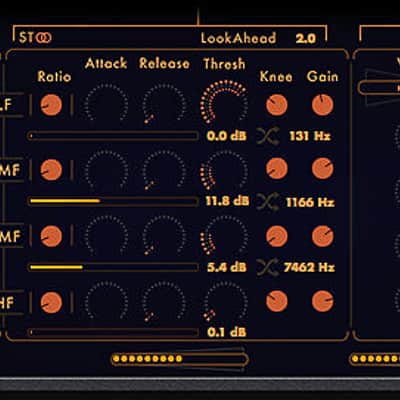Click the Thresh dial in 5.4 dB band
Viewport: 400px width, 400px height.
tap(224, 235)
